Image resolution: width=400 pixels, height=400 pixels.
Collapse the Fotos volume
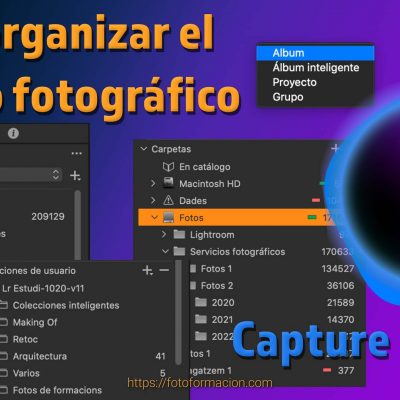(x=154, y=218)
